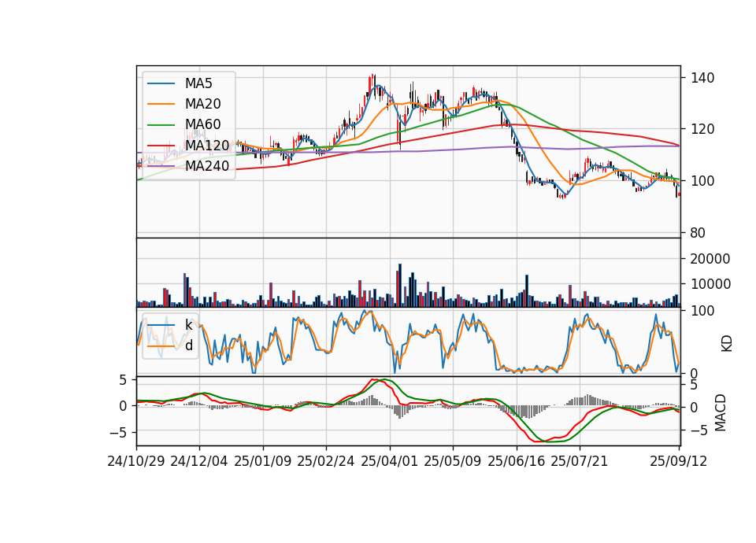Click the 25/07/21 date axis label
Viewport: 756px width, 543px height.
point(580,461)
